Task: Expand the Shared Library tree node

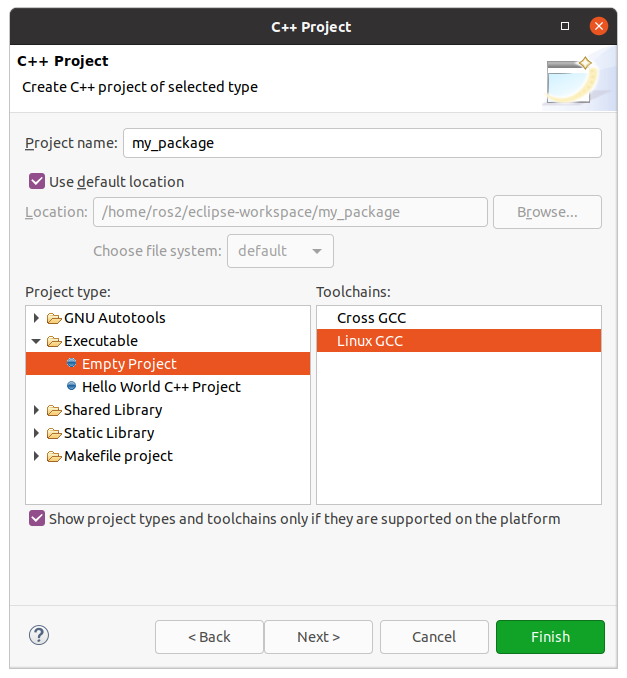Action: (x=37, y=410)
